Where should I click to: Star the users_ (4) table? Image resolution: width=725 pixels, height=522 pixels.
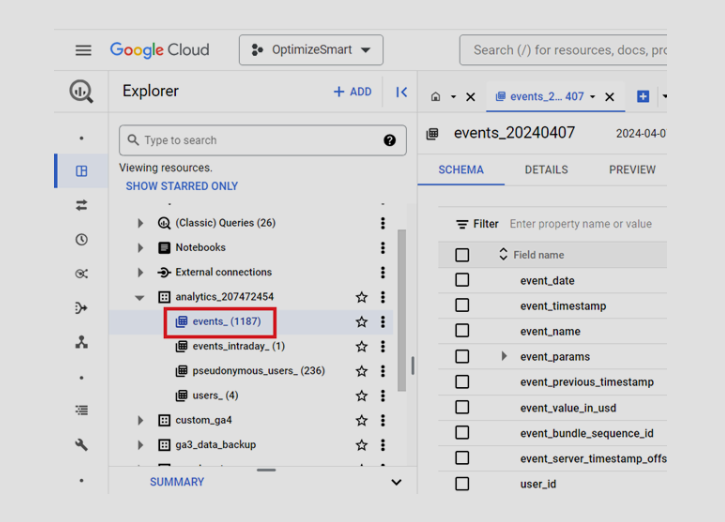coord(362,396)
